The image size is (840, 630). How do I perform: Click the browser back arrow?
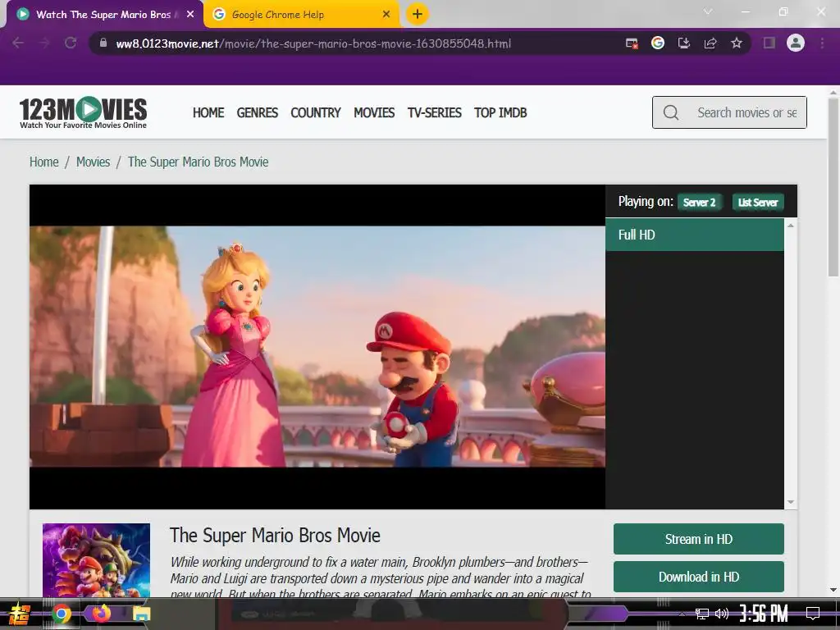pyautogui.click(x=18, y=43)
